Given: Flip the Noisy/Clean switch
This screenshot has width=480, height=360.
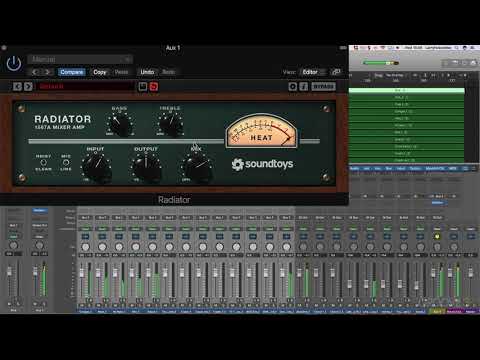Looking at the screenshot, I should point(43,163).
